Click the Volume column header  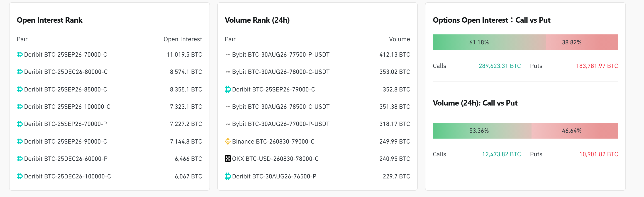399,39
